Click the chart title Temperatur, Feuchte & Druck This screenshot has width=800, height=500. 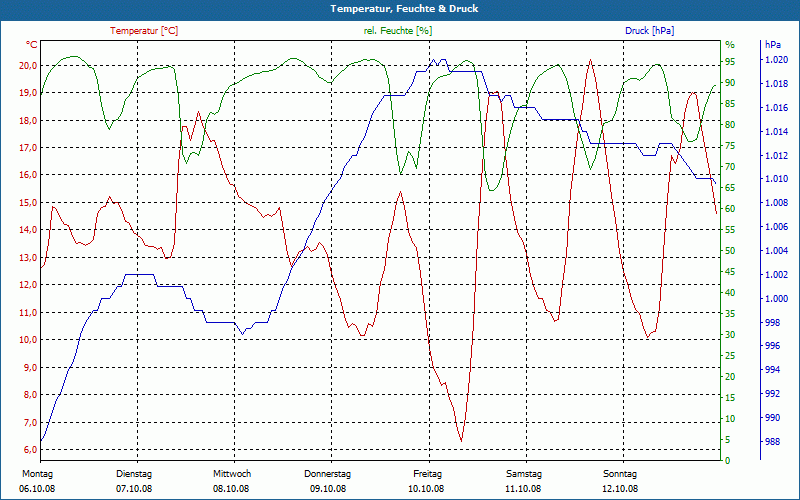[x=404, y=9]
